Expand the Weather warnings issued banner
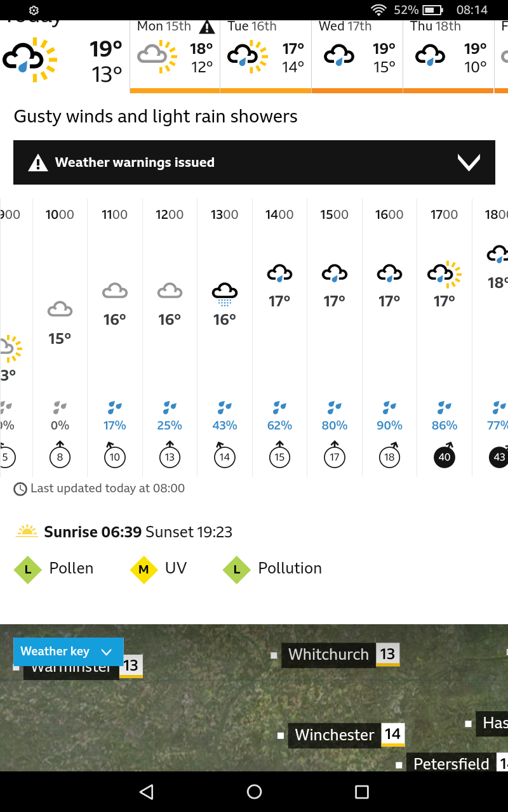The image size is (508, 812). click(254, 162)
